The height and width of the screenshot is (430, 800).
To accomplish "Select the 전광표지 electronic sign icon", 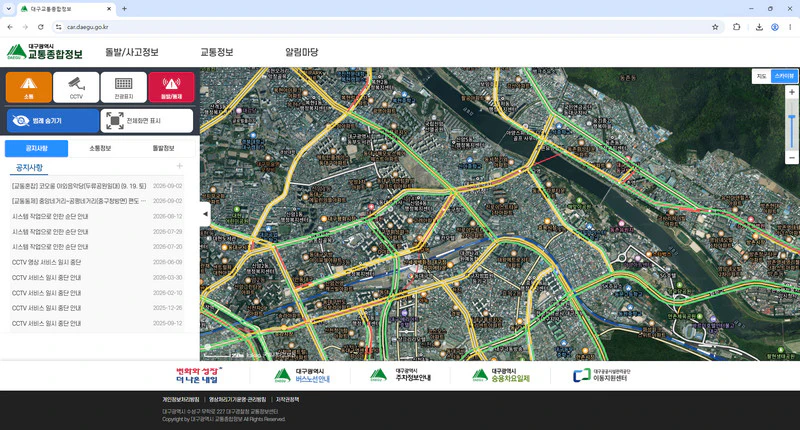I will [x=123, y=87].
